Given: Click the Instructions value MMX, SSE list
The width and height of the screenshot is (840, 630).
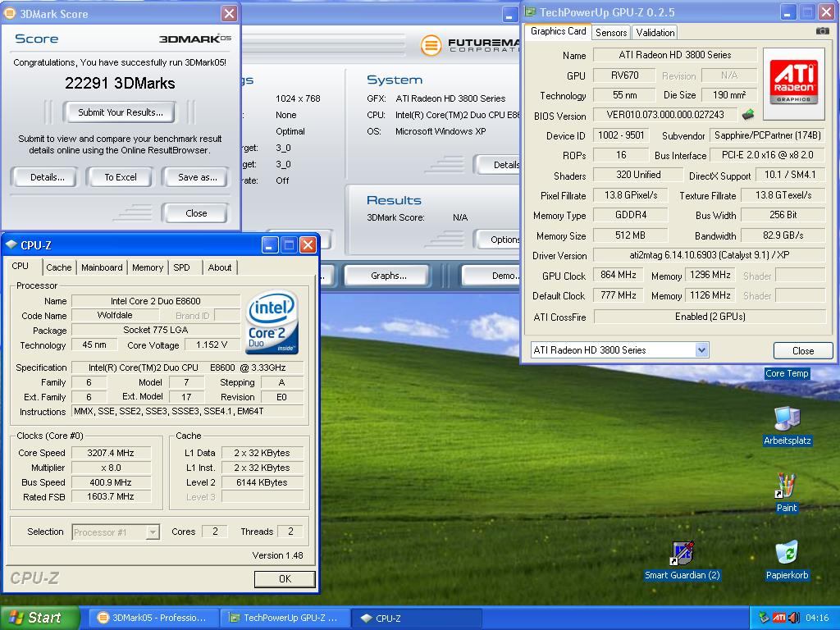Looking at the screenshot, I should 188,412.
